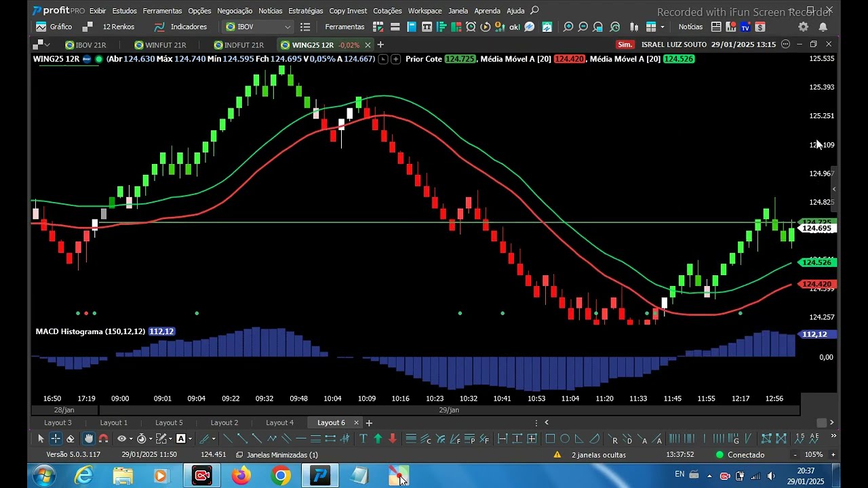
Task: Expand the toolbar more options arrow
Action: [833, 436]
